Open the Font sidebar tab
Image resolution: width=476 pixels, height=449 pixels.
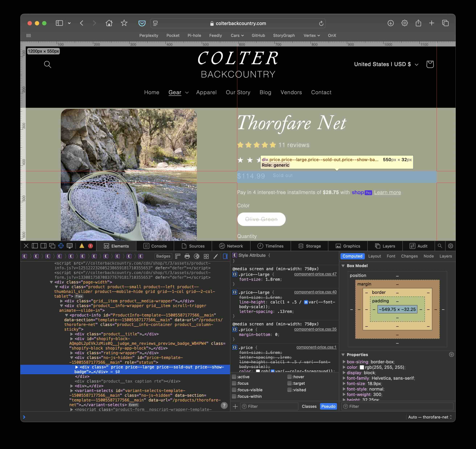(391, 256)
